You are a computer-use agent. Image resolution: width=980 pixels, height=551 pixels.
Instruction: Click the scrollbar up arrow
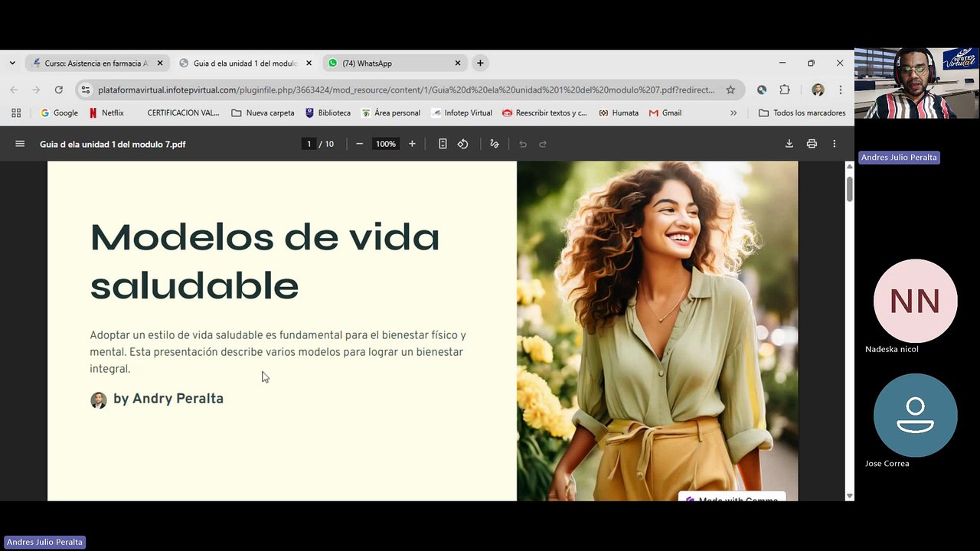click(849, 166)
